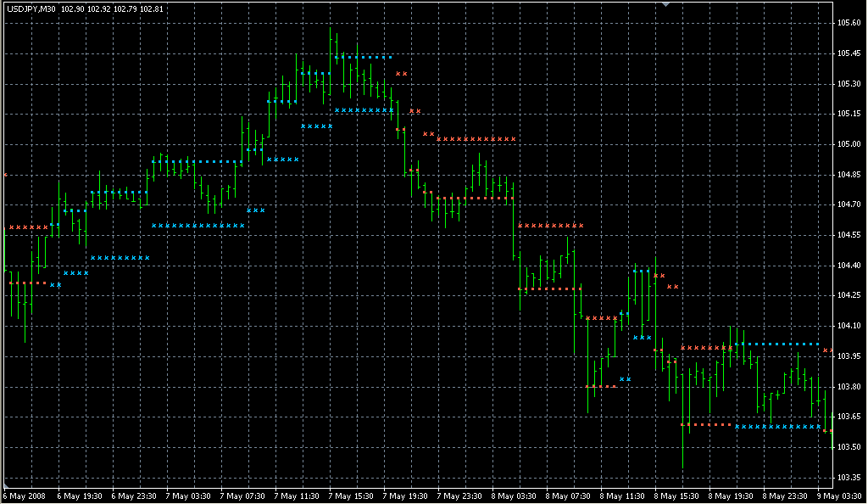The width and height of the screenshot is (868, 504).
Task: Select the 105.15 price scale label
Action: [849, 114]
